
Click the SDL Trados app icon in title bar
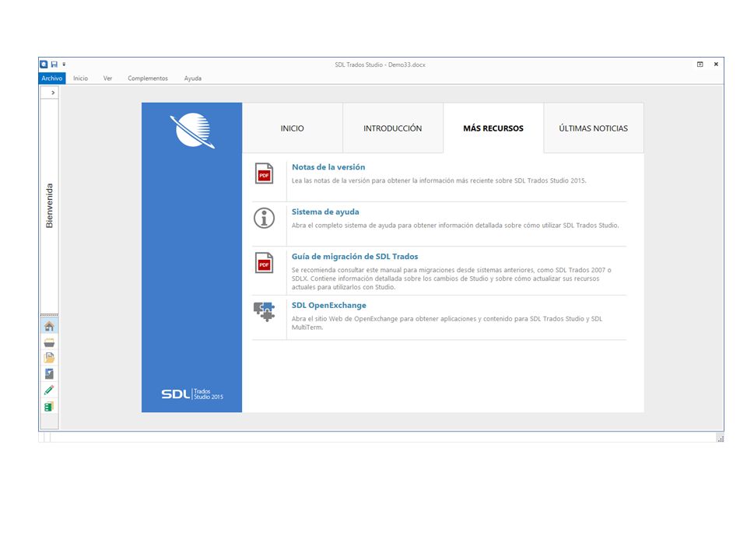pos(44,65)
